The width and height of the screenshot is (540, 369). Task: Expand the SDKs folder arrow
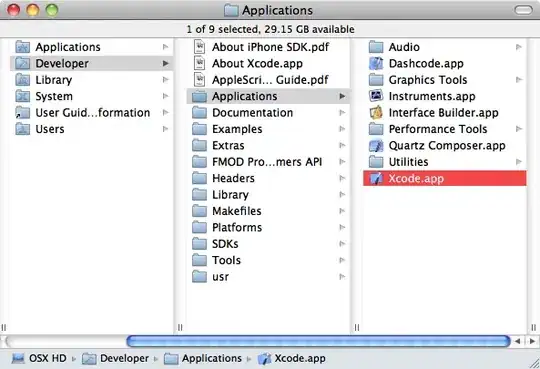(342, 244)
